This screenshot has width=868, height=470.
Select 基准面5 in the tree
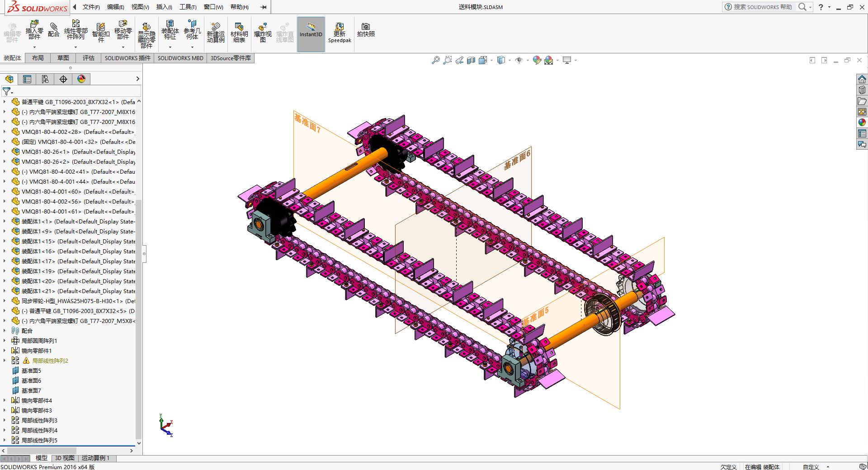pos(31,370)
